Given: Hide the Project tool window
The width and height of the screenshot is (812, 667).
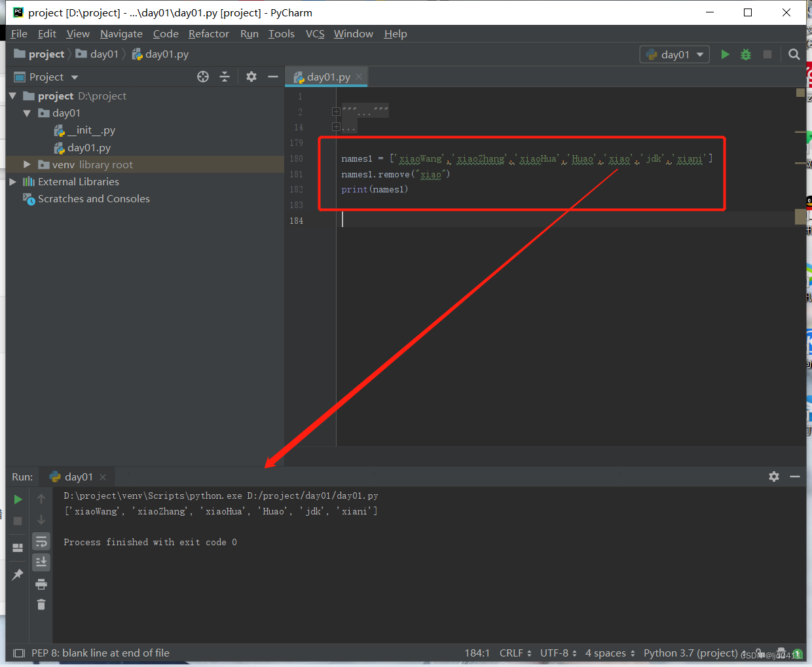Looking at the screenshot, I should [x=273, y=77].
